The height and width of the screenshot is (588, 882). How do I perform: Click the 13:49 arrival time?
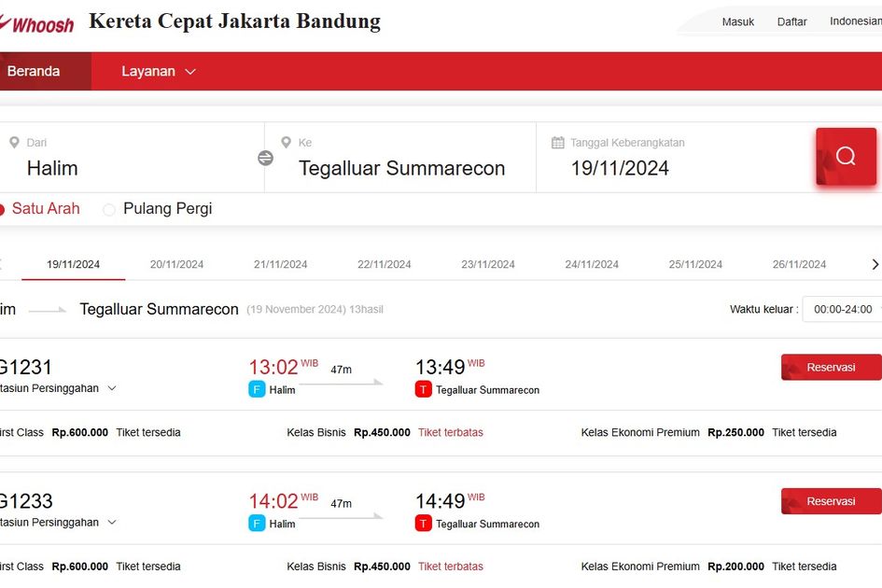(x=440, y=368)
